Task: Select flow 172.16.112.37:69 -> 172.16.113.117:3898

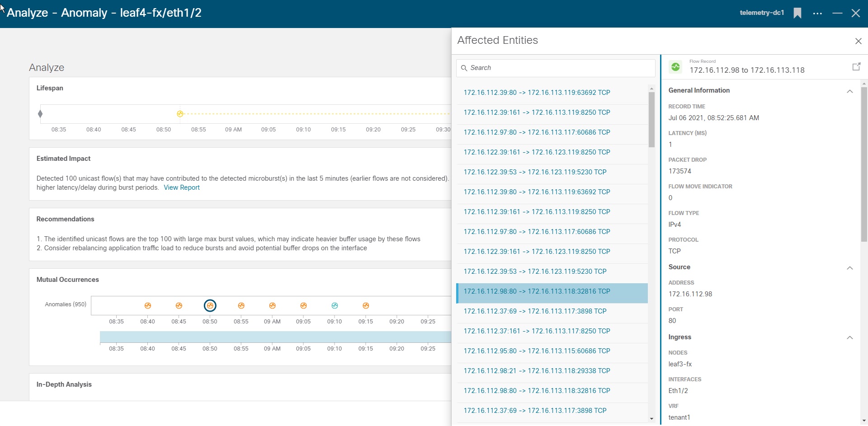Action: [535, 311]
